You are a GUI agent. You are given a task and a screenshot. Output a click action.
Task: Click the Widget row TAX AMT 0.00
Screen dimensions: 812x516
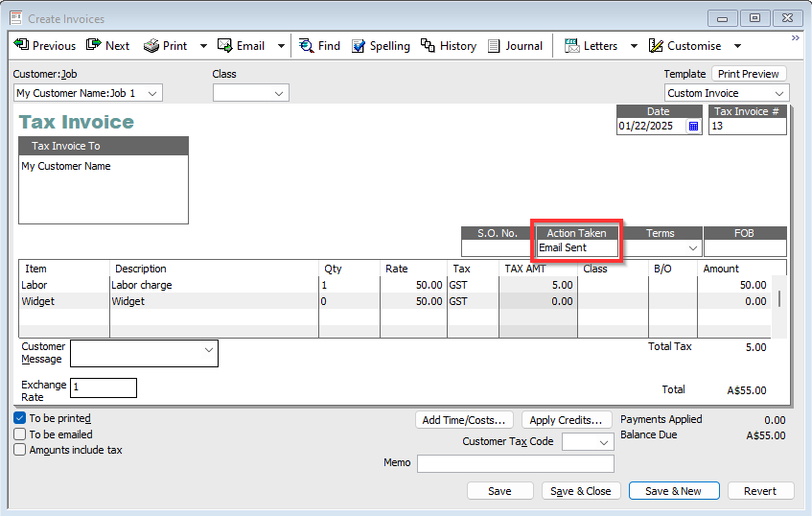pyautogui.click(x=538, y=301)
